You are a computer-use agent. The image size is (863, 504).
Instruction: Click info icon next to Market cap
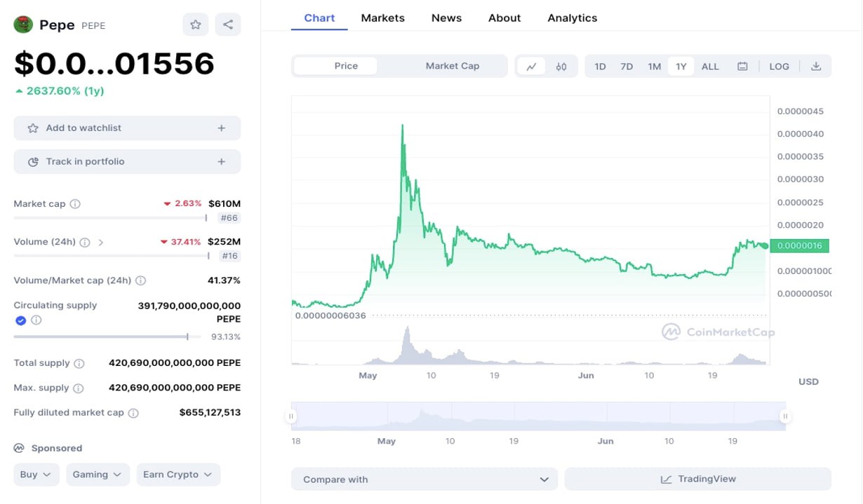[75, 204]
